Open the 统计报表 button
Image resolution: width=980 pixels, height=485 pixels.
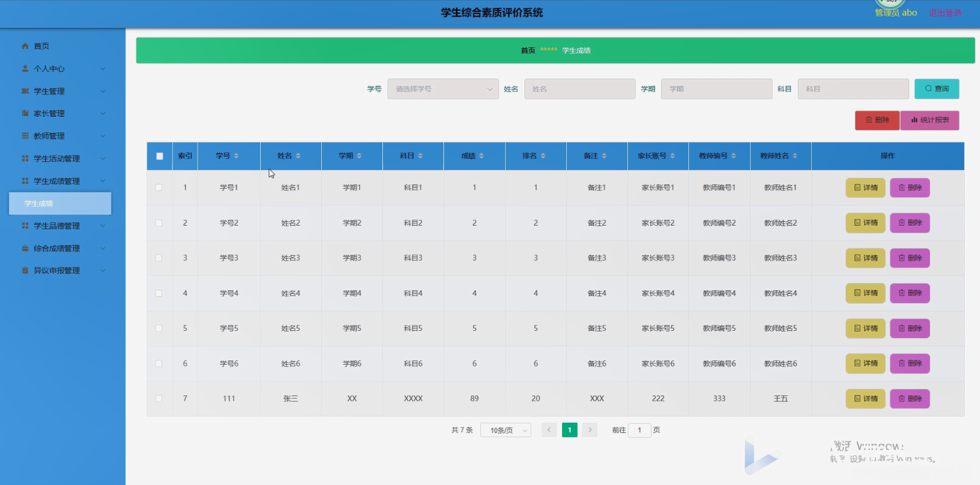pyautogui.click(x=930, y=120)
